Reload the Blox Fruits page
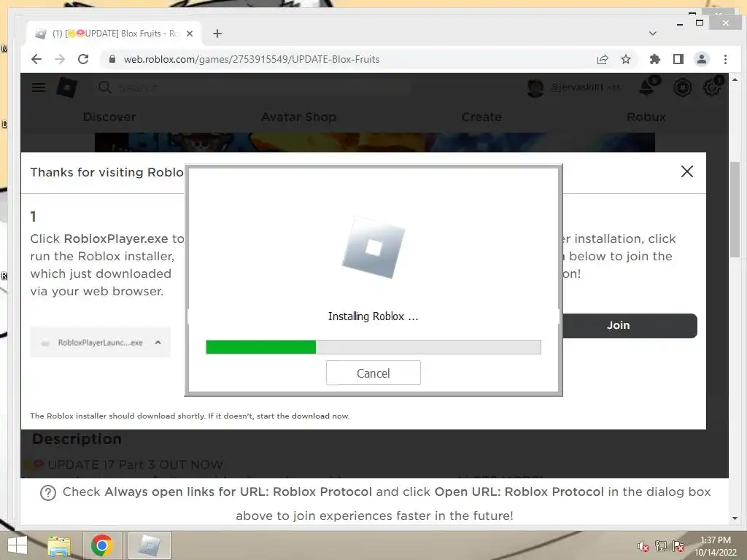The image size is (747, 560). click(83, 59)
